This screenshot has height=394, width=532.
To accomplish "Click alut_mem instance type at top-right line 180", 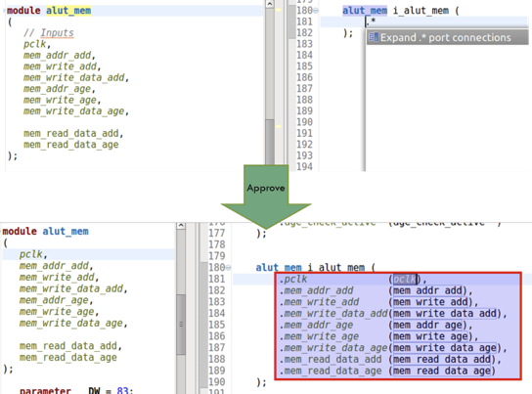I will tap(365, 11).
